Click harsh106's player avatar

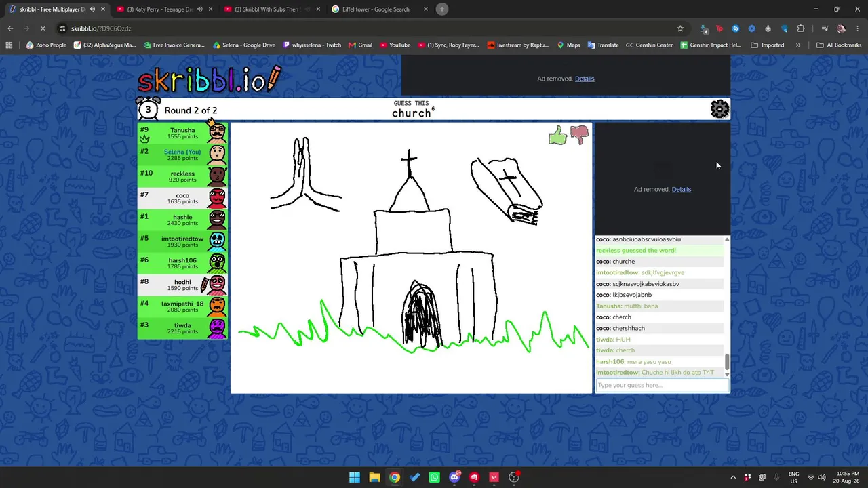click(217, 263)
